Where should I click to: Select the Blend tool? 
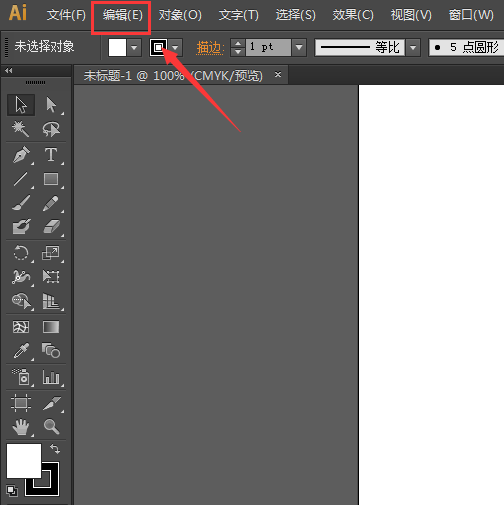coord(51,351)
